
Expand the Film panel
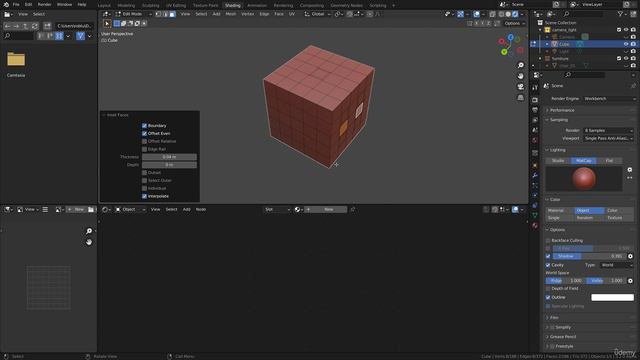coord(553,318)
